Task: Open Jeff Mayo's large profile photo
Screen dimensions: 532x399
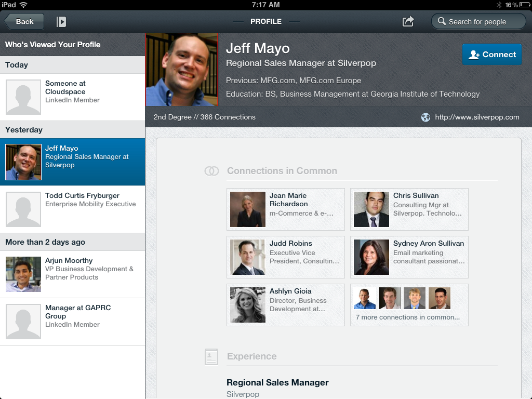Action: pyautogui.click(x=182, y=70)
